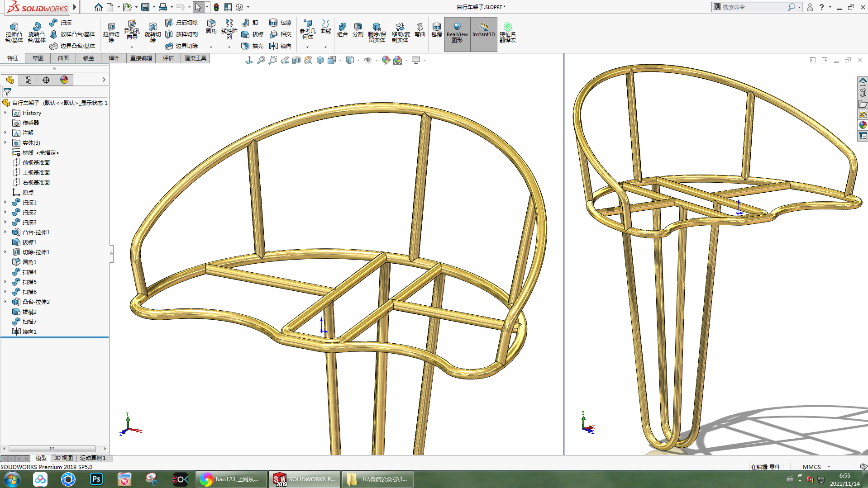Click the 删除/保留实体 delete body tool
The width and height of the screenshot is (868, 488).
[x=377, y=33]
